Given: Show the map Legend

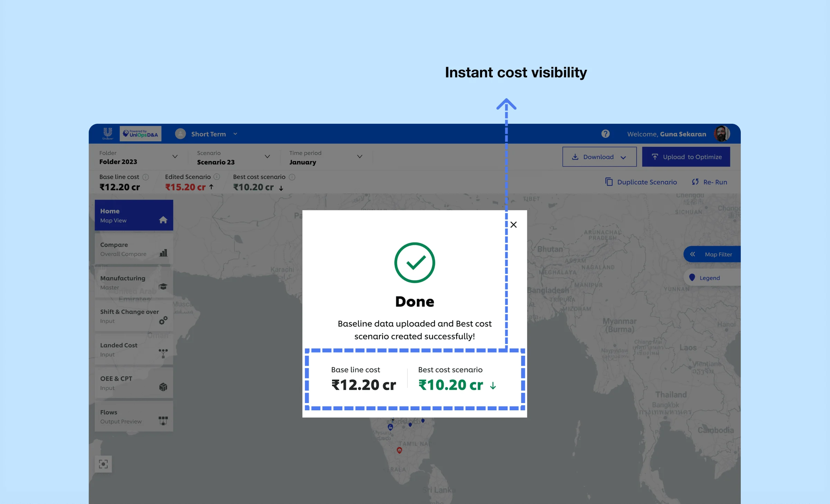Looking at the screenshot, I should (712, 278).
